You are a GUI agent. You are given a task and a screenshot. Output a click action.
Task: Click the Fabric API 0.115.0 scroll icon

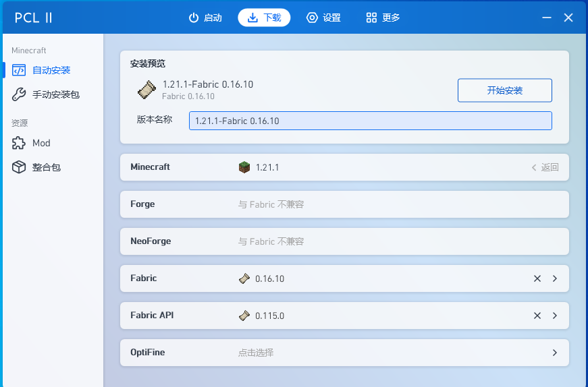(x=244, y=316)
